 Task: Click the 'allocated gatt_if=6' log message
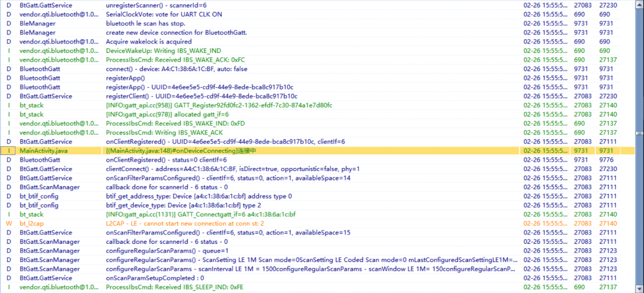(167, 115)
